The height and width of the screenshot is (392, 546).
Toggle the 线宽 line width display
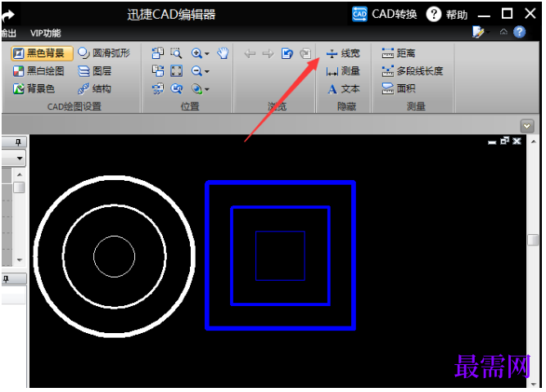[x=344, y=53]
